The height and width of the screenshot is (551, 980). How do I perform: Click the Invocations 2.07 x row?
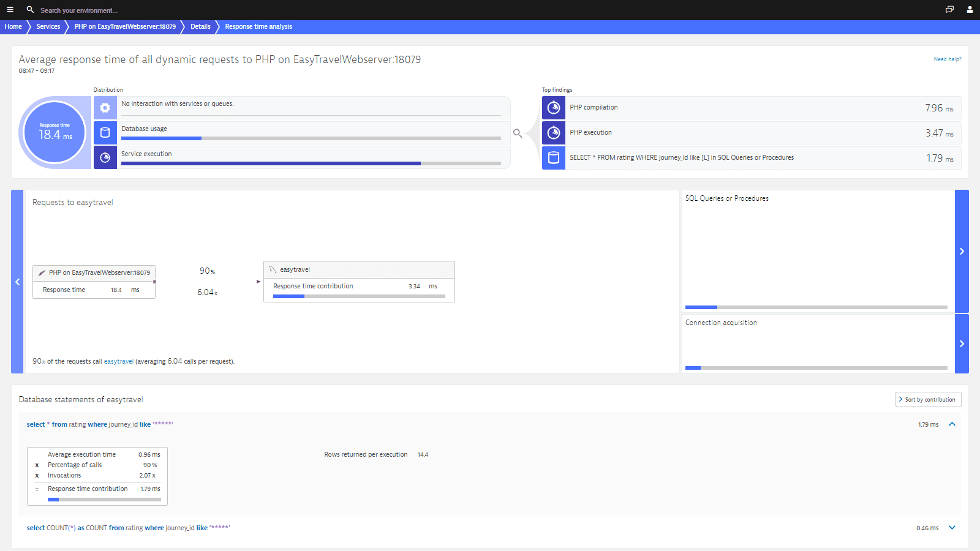[x=98, y=476]
